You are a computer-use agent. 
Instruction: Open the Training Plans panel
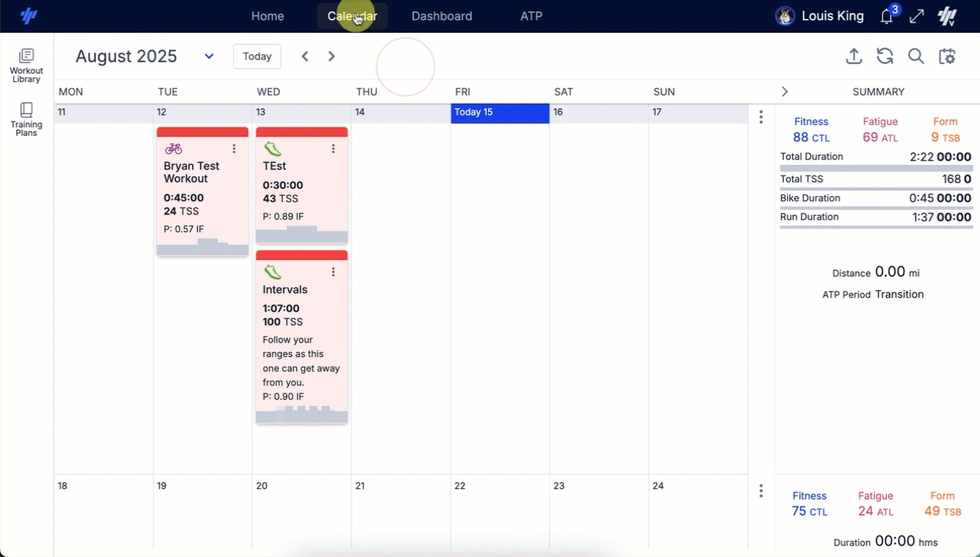click(x=26, y=119)
